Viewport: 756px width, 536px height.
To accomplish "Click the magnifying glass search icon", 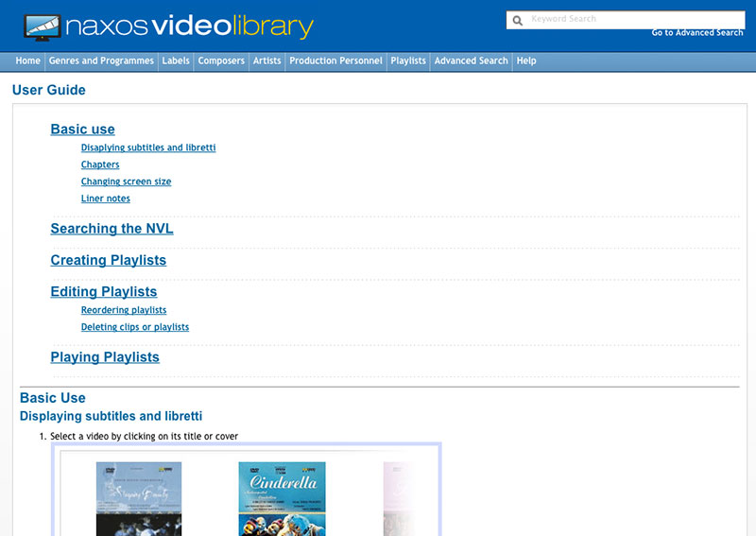I will pyautogui.click(x=517, y=20).
